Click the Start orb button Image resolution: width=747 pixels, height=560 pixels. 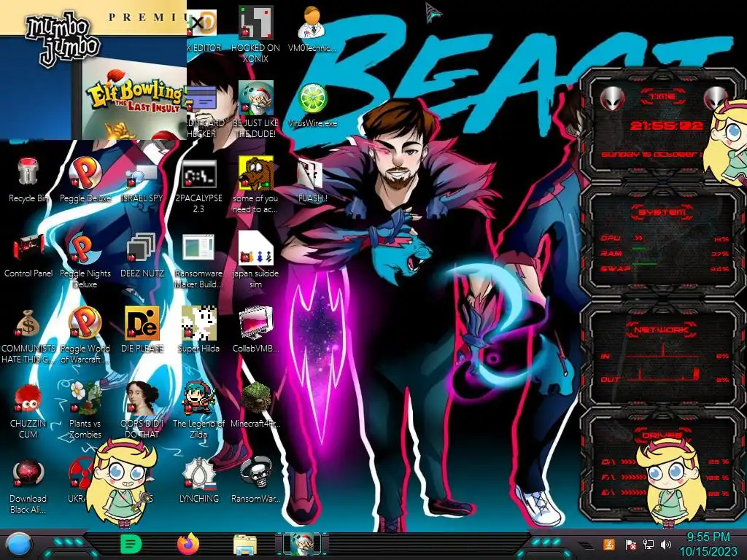tap(18, 544)
